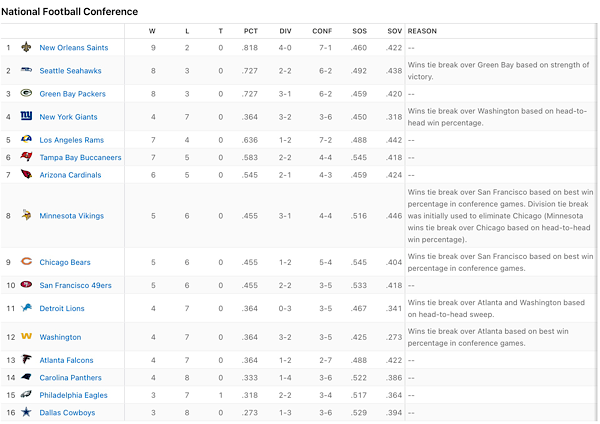Click the REASON column header

(x=423, y=31)
